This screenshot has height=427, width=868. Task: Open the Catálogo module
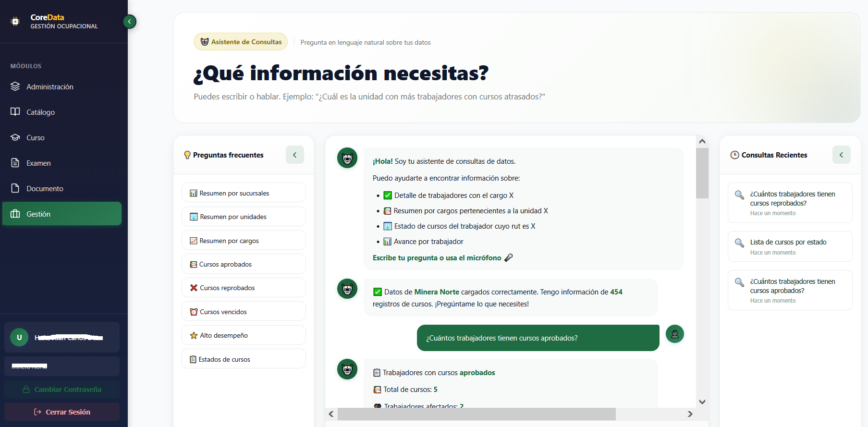pos(40,112)
